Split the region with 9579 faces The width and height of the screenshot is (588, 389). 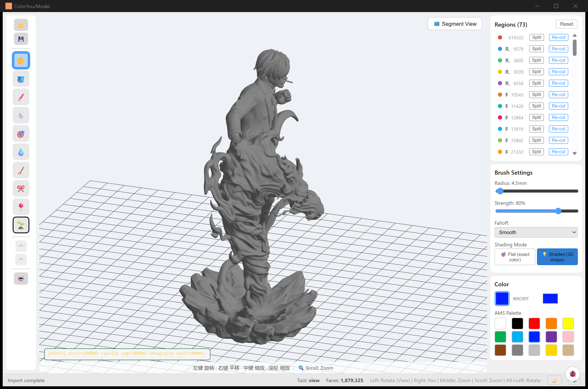(536, 49)
